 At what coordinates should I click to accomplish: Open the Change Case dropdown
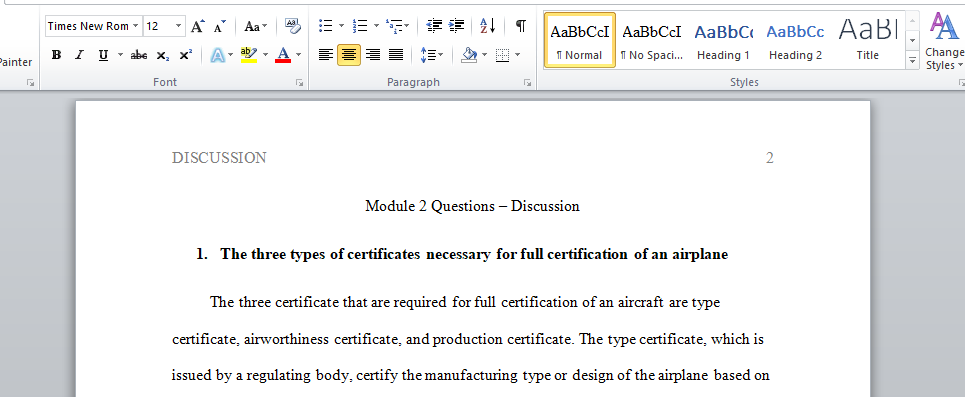pos(256,26)
